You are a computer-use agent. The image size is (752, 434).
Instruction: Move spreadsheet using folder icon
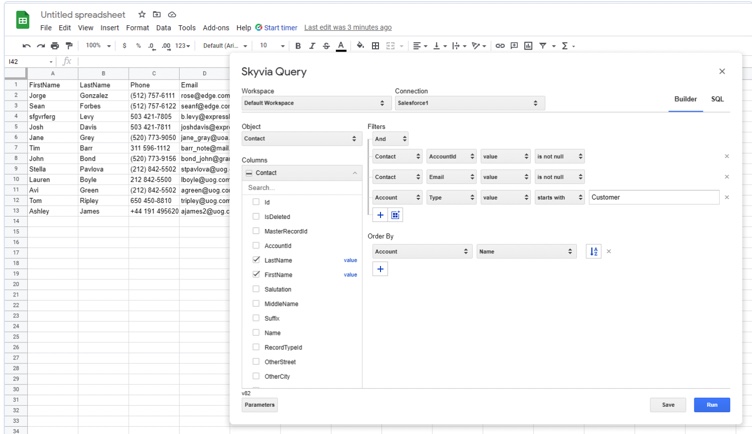pyautogui.click(x=157, y=14)
